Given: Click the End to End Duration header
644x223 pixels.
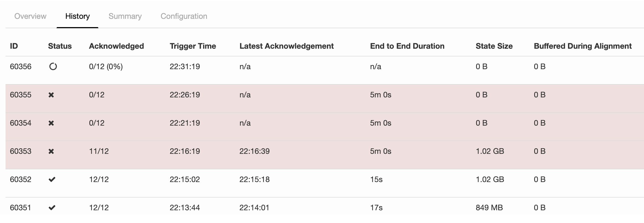Looking at the screenshot, I should click(407, 46).
